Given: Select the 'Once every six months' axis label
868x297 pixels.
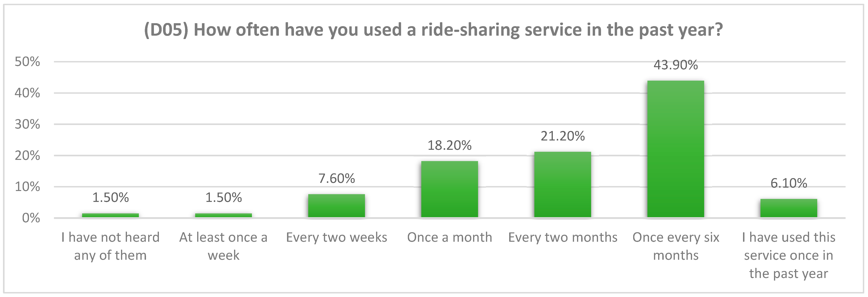Looking at the screenshot, I should 676,246.
